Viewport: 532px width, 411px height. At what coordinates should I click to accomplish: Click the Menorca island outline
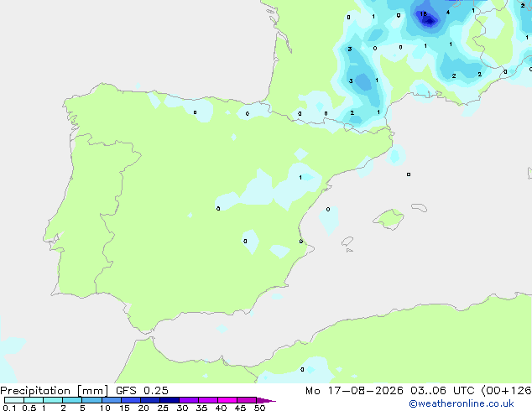419,207
